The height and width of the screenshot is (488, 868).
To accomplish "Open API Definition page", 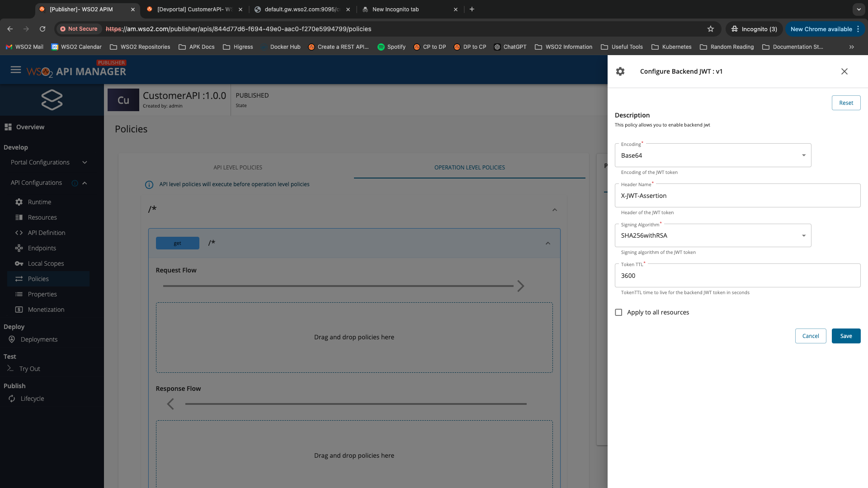I will click(x=46, y=233).
